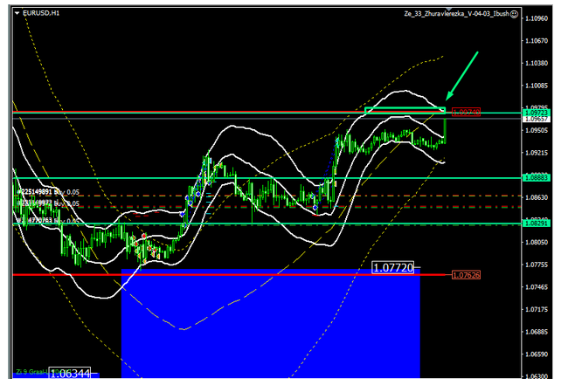Image resolution: width=568 pixels, height=392 pixels.
Task: Select the 1.07720 price label box
Action: point(396,269)
